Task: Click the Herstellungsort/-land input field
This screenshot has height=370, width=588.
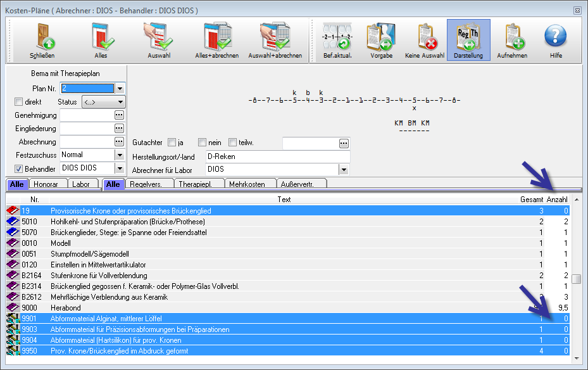Action: point(277,156)
